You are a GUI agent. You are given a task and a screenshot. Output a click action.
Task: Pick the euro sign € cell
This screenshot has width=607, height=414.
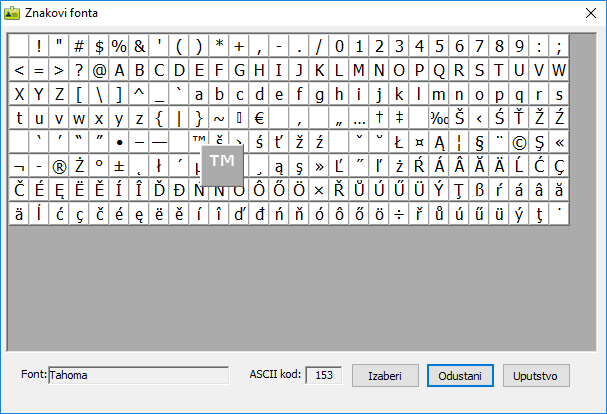[x=258, y=118]
